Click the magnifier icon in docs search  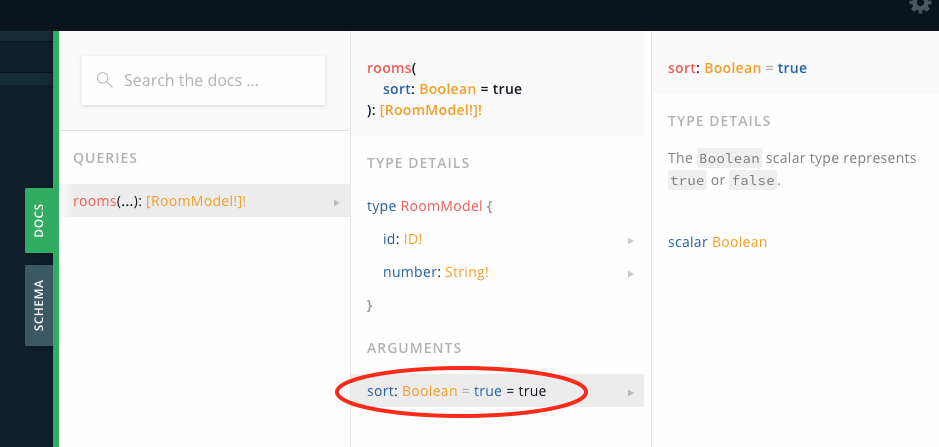click(x=105, y=80)
